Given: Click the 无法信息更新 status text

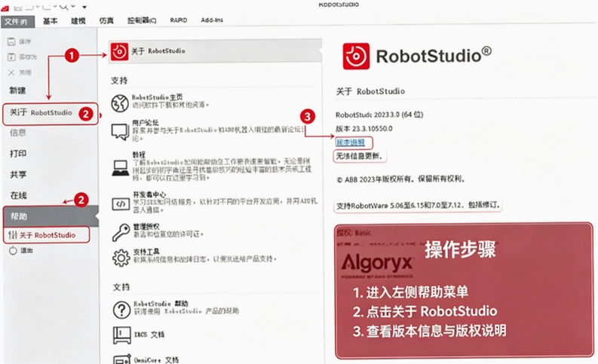Looking at the screenshot, I should (x=359, y=156).
